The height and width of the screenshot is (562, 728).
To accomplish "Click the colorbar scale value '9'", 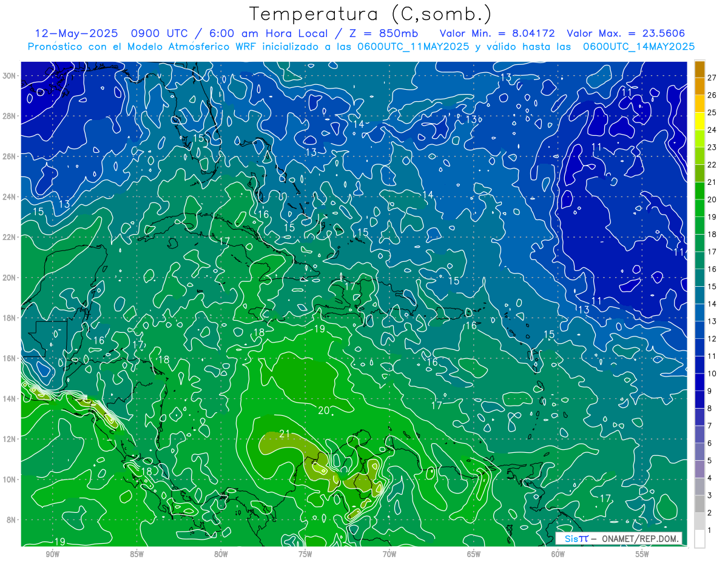I will tap(710, 392).
